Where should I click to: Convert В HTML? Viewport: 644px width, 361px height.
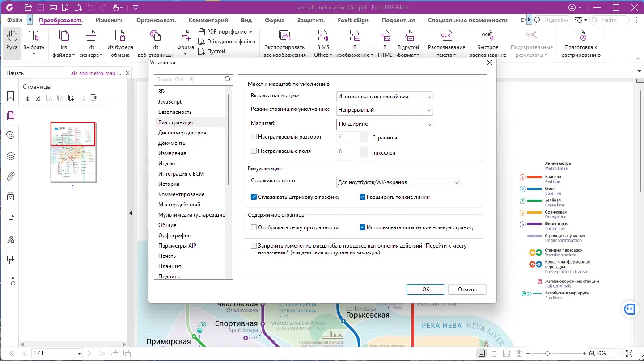click(385, 43)
